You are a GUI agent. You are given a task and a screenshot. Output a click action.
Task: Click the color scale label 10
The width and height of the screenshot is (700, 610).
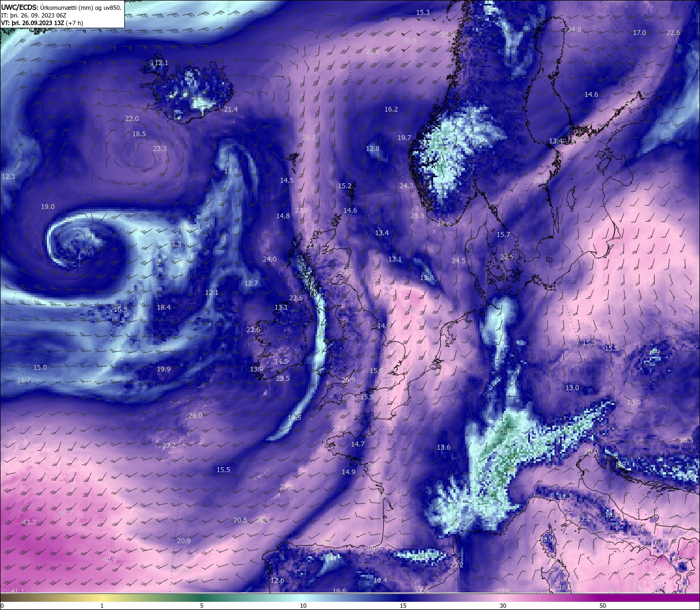tap(302, 606)
